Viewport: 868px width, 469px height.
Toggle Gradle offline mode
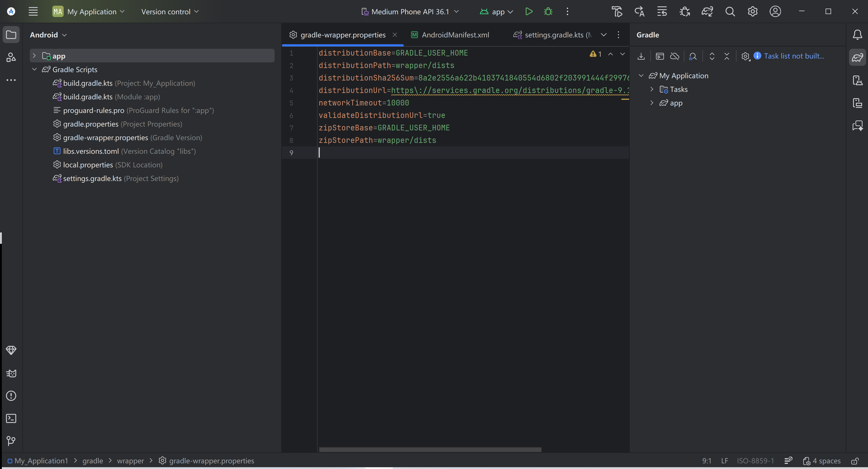point(675,56)
